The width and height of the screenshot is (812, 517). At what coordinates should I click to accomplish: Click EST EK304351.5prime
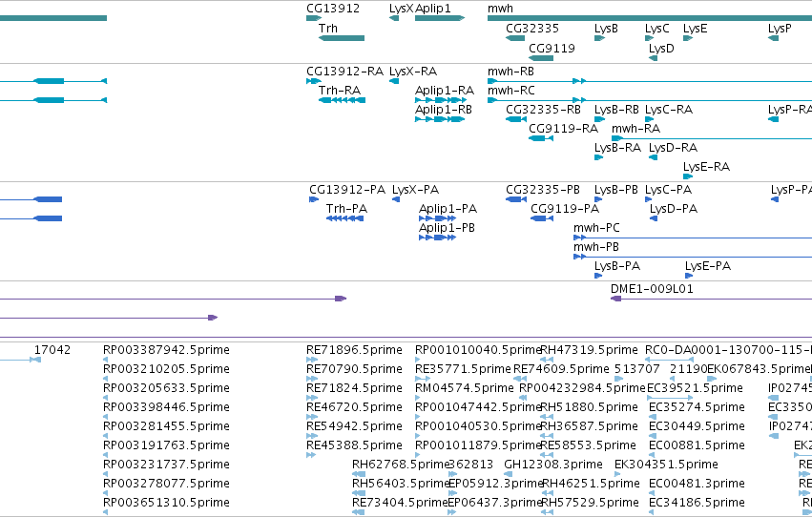(666, 465)
